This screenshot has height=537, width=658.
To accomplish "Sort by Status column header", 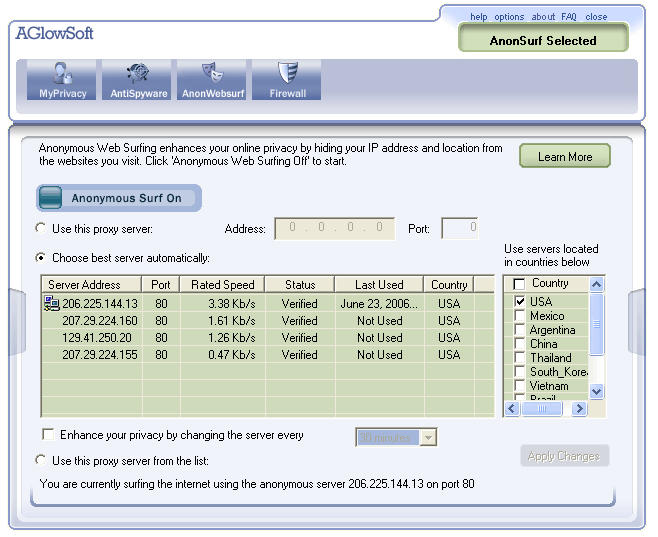I will coord(300,284).
